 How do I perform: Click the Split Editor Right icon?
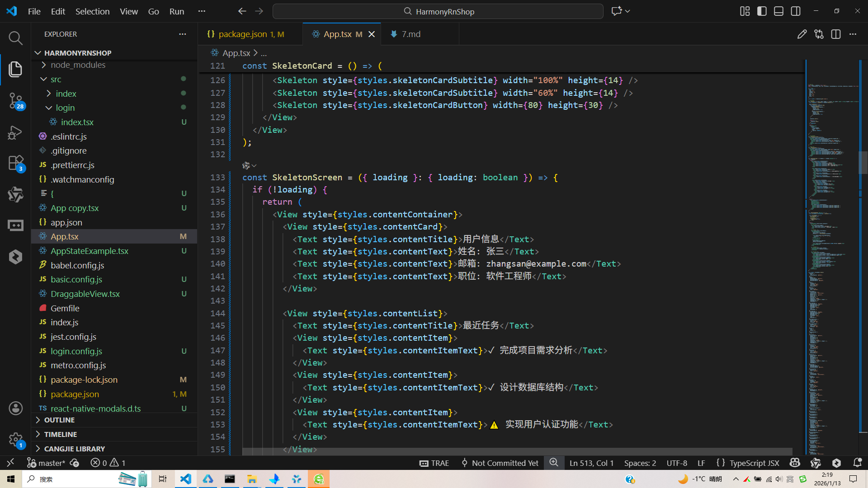835,34
